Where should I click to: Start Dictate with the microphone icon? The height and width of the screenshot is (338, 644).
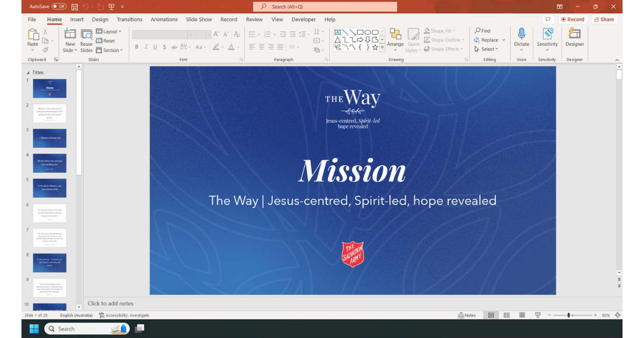point(521,34)
